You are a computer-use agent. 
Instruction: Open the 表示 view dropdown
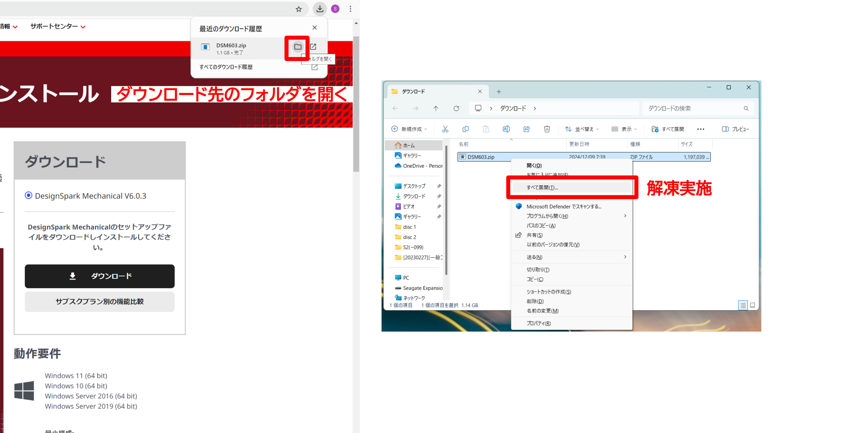pyautogui.click(x=624, y=129)
